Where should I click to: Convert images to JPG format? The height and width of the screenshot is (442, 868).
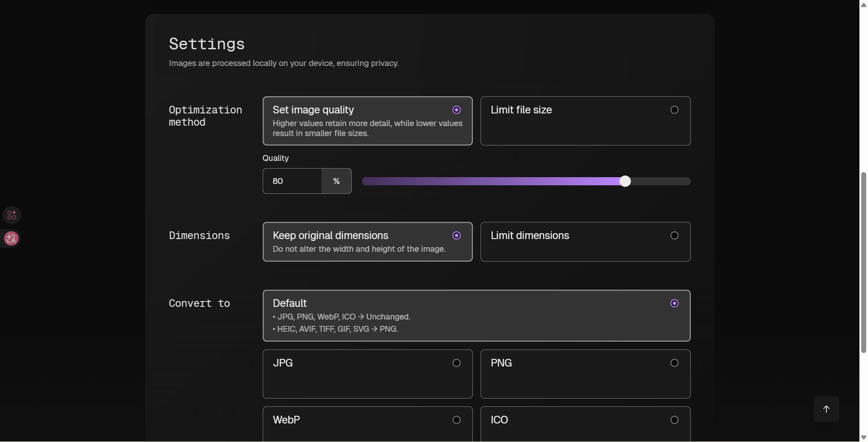click(x=367, y=374)
